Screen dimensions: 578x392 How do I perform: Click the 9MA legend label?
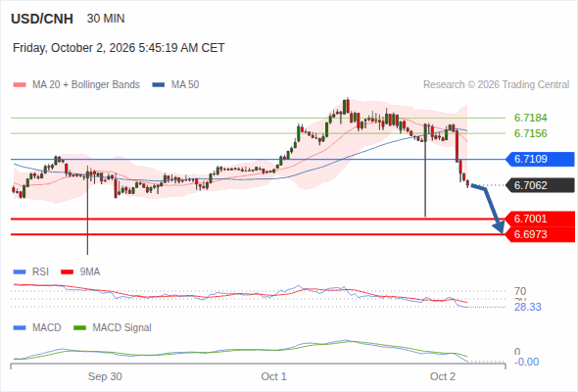[90, 272]
